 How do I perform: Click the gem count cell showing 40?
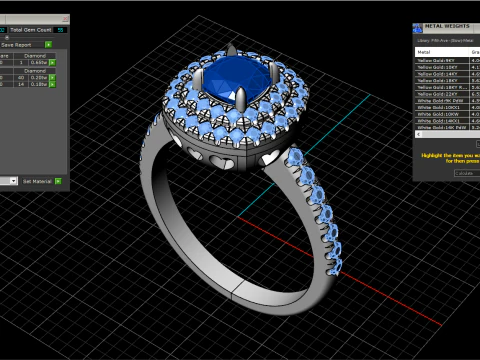point(21,78)
